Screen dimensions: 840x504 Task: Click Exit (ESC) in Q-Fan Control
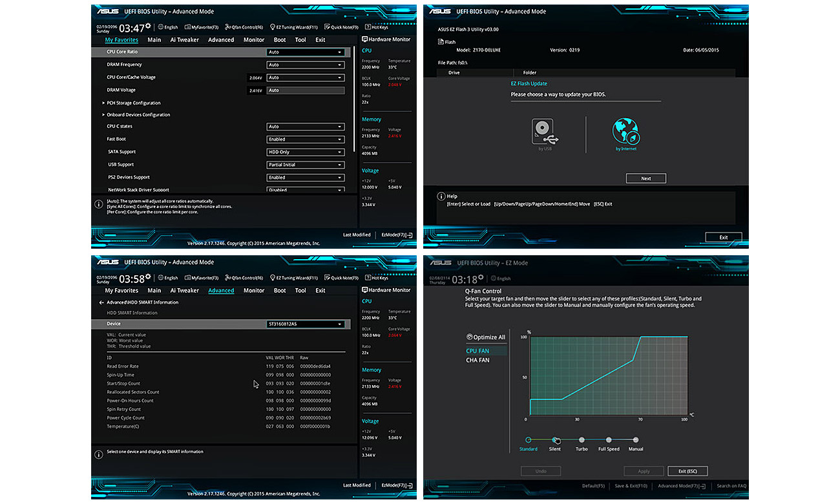(688, 471)
